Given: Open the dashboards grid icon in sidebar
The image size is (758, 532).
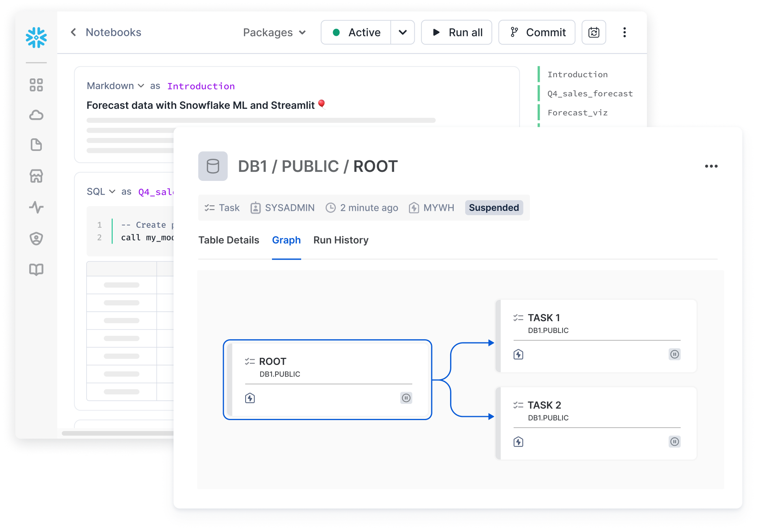Looking at the screenshot, I should click(x=36, y=85).
